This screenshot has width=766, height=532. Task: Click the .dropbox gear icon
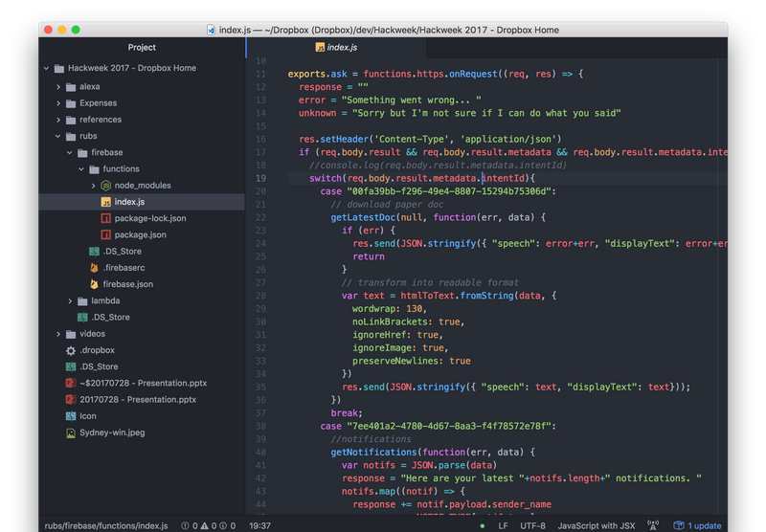(x=71, y=350)
